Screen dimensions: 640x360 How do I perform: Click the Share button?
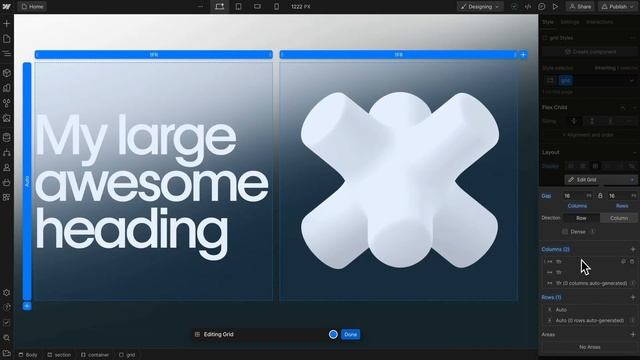580,7
